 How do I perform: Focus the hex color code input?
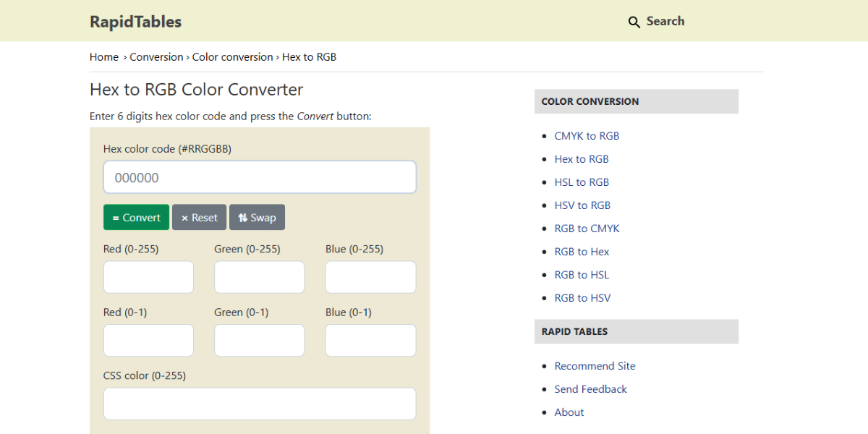[x=260, y=177]
